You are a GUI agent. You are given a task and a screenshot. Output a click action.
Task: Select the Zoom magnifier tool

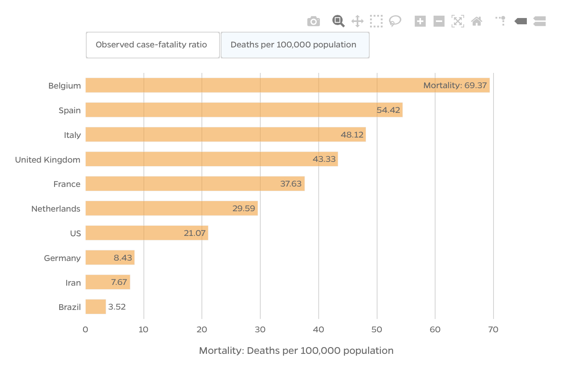tap(338, 21)
